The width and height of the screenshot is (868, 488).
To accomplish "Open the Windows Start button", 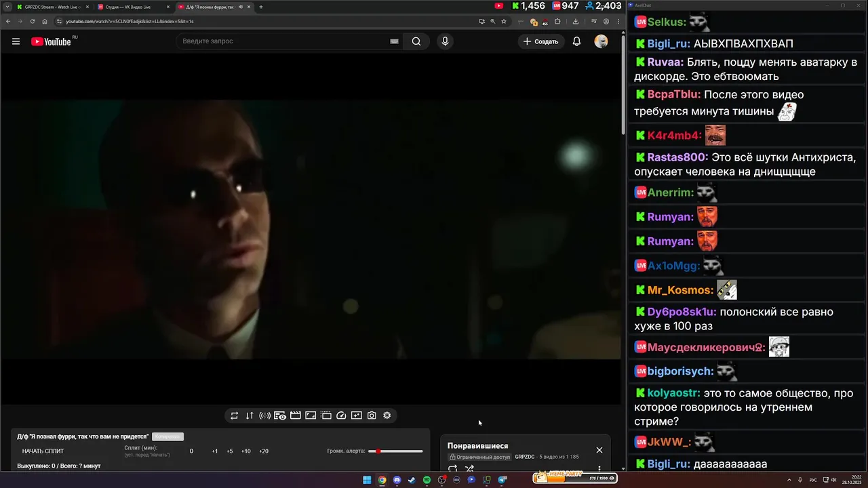I will (x=367, y=480).
